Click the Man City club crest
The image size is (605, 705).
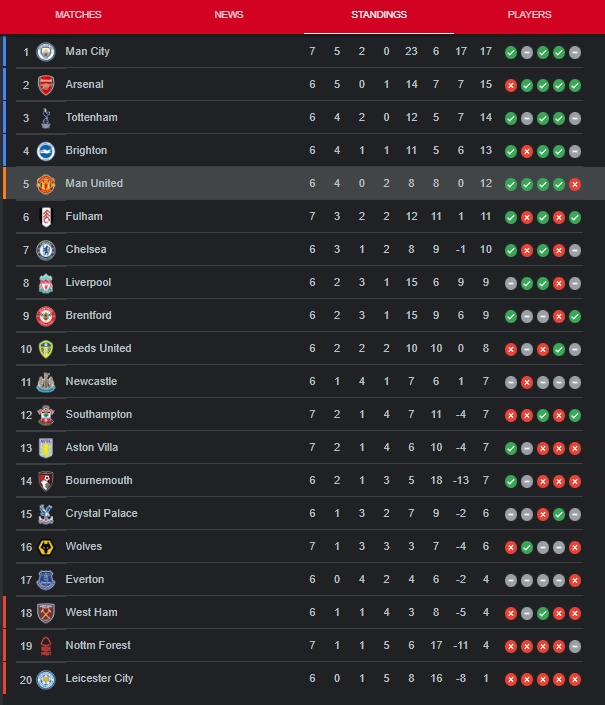click(x=46, y=52)
